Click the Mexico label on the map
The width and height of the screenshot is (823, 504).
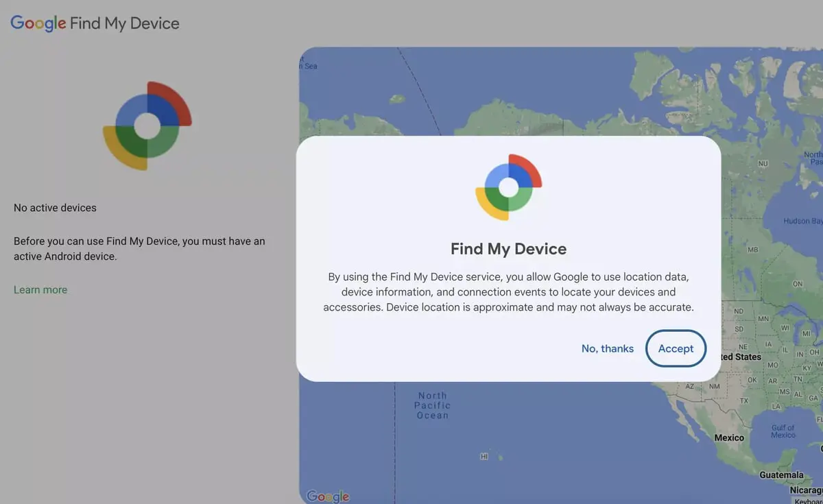coord(729,437)
